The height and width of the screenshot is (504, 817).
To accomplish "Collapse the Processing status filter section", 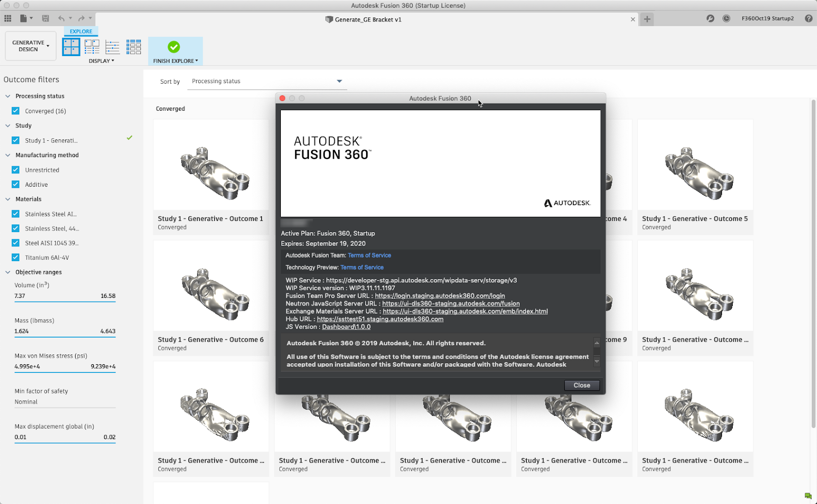I will point(8,96).
